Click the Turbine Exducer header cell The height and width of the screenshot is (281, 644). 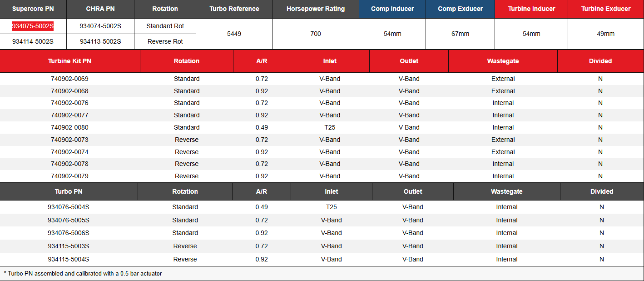pyautogui.click(x=605, y=9)
